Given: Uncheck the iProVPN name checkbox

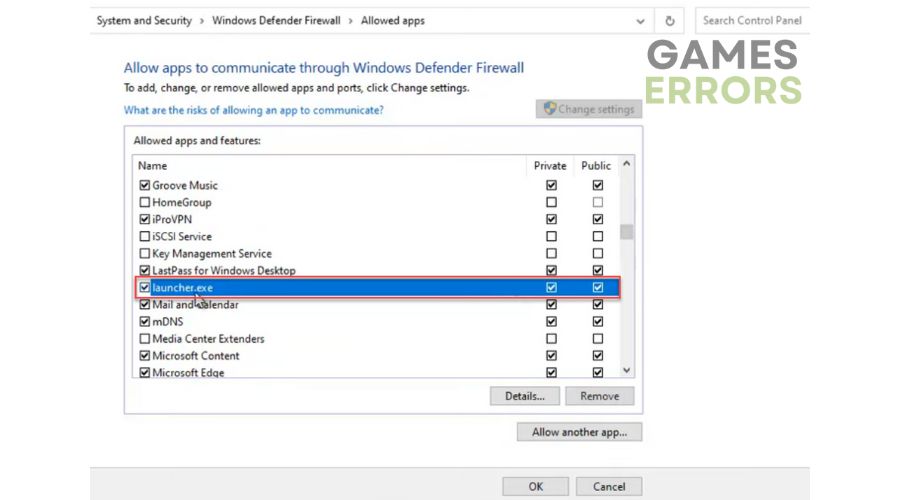Looking at the screenshot, I should point(145,219).
